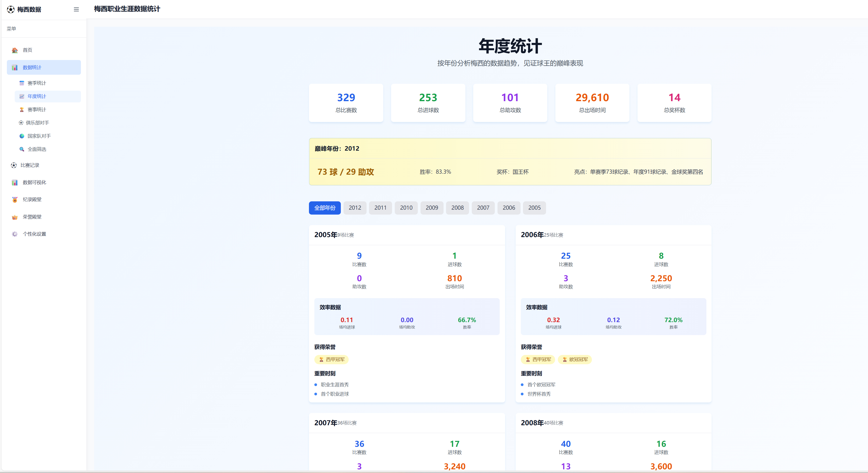
Task: Go to 个性化设置 in the sidebar
Action: (x=44, y=234)
